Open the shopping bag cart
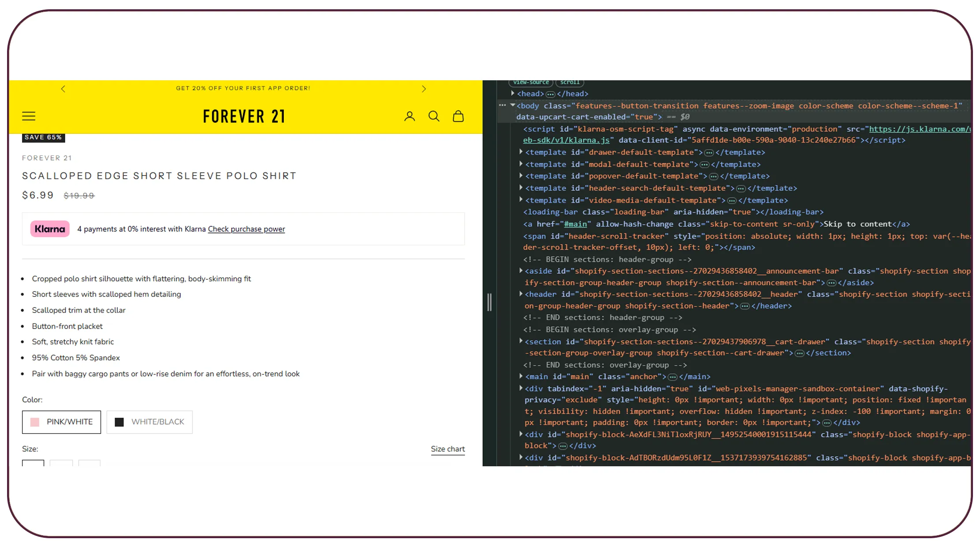Image resolution: width=980 pixels, height=547 pixels. [458, 116]
